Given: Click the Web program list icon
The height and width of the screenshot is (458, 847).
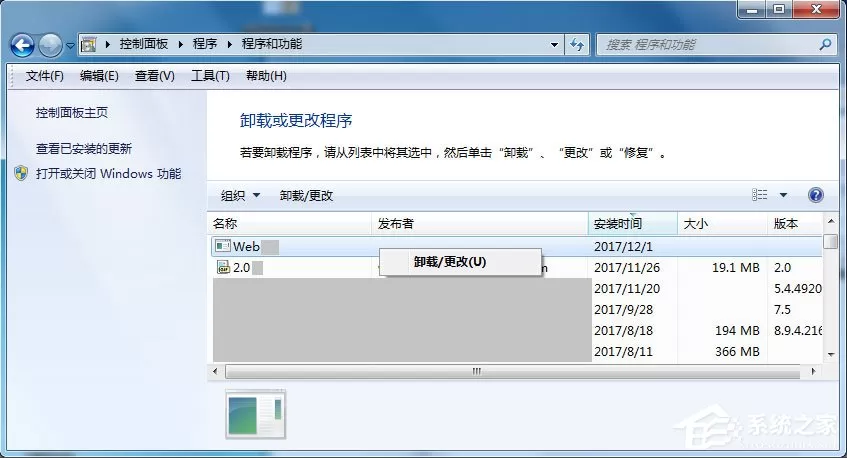Looking at the screenshot, I should pos(223,246).
